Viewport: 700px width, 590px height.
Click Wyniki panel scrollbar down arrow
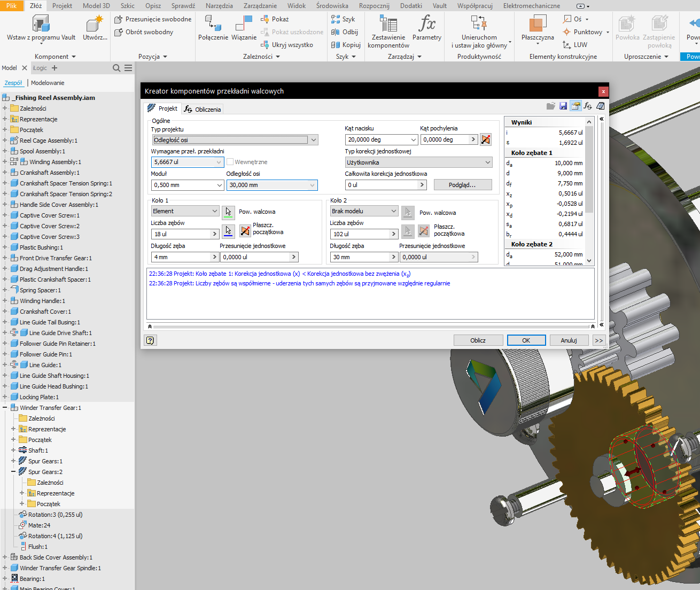tap(589, 261)
